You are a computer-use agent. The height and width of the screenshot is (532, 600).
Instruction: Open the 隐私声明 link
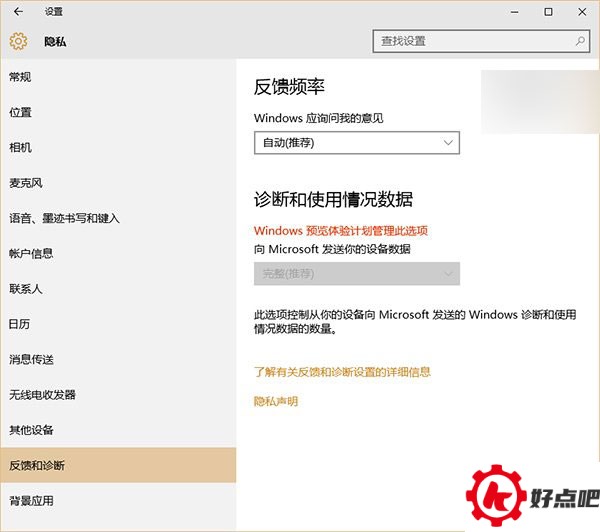(x=276, y=402)
